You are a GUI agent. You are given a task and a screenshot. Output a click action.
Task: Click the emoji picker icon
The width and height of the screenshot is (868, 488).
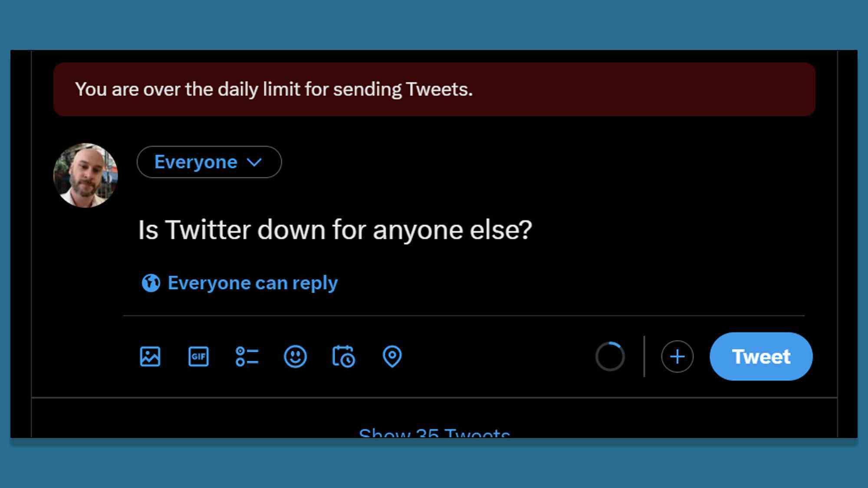coord(296,356)
